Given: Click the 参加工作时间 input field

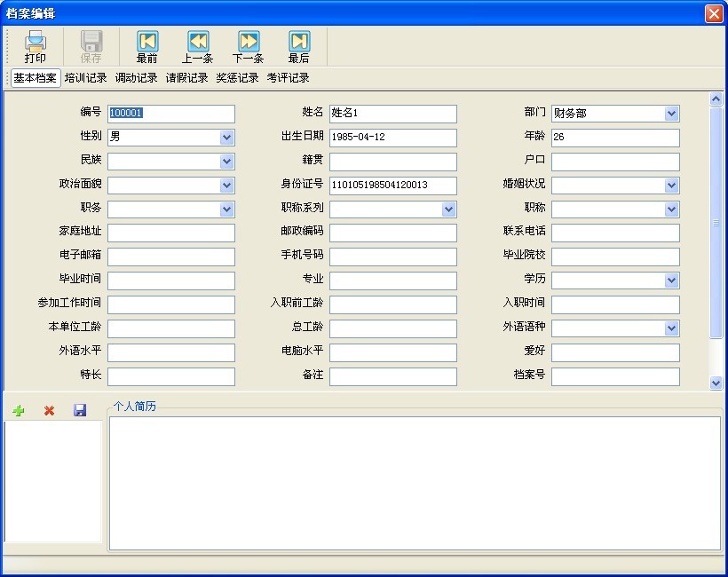Looking at the screenshot, I should tap(171, 304).
